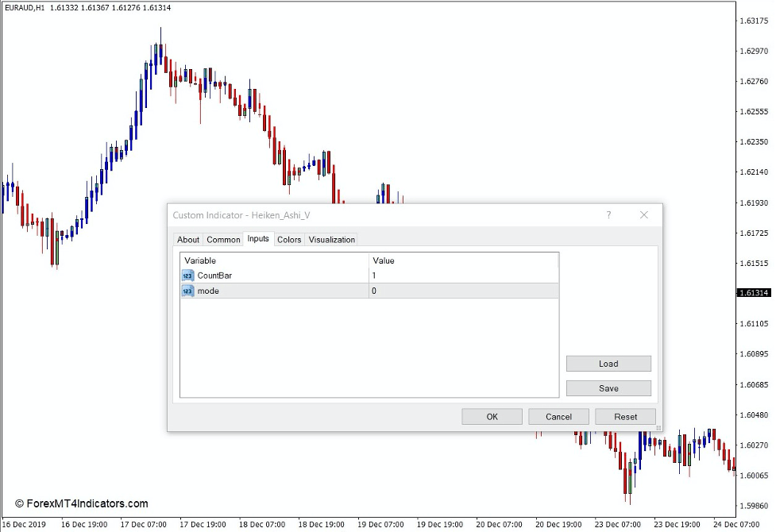The width and height of the screenshot is (776, 532).
Task: Click the Load button
Action: pyautogui.click(x=608, y=363)
